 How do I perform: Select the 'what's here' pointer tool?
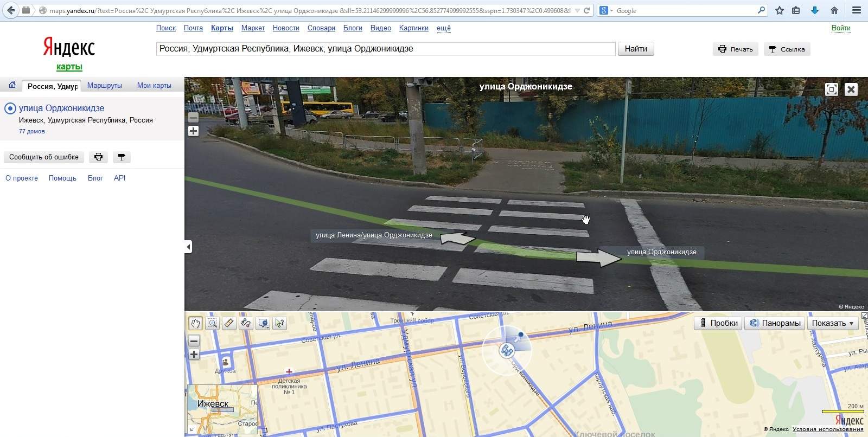280,323
